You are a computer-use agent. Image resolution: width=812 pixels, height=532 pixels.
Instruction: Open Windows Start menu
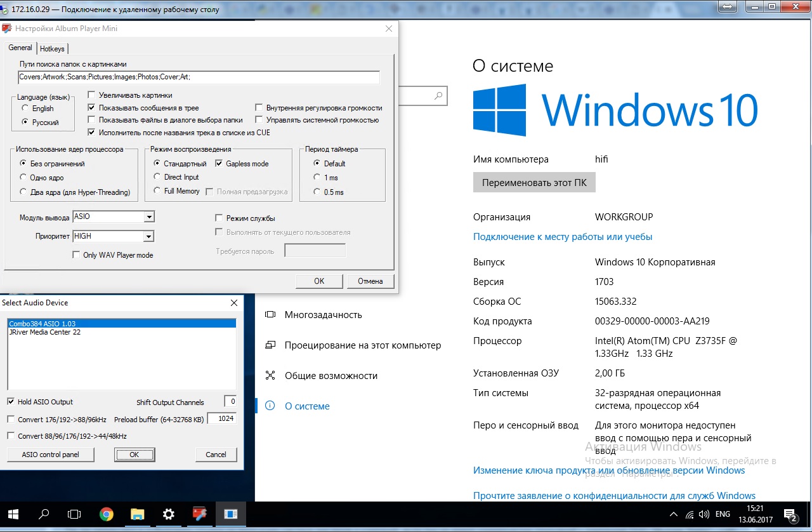coord(13,514)
